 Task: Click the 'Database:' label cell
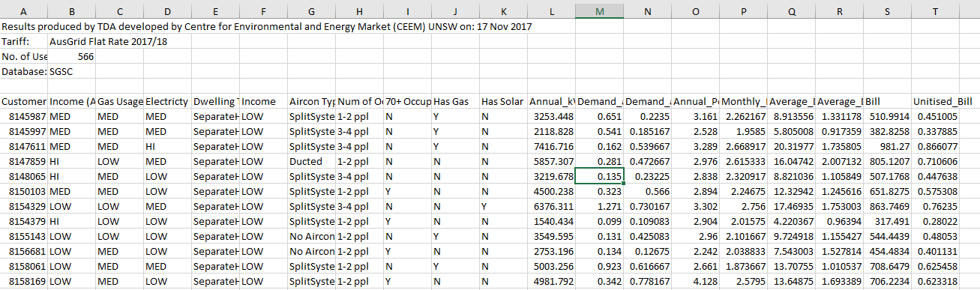click(x=25, y=71)
